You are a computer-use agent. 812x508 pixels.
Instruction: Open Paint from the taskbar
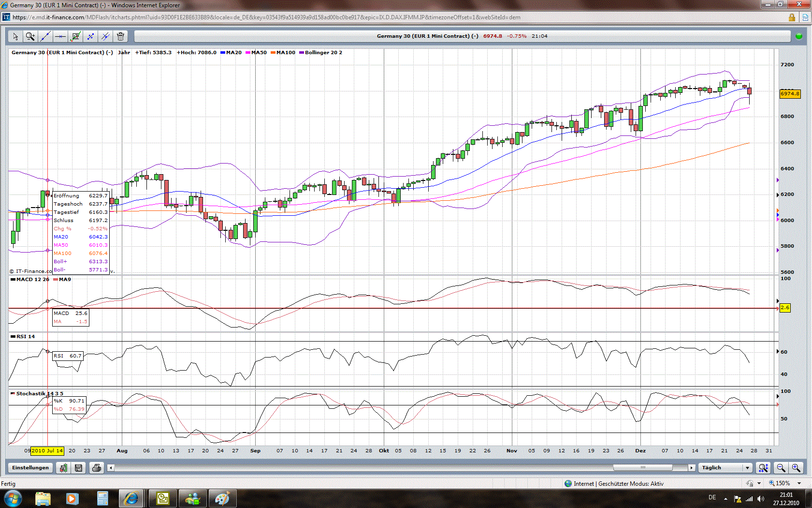(222, 498)
